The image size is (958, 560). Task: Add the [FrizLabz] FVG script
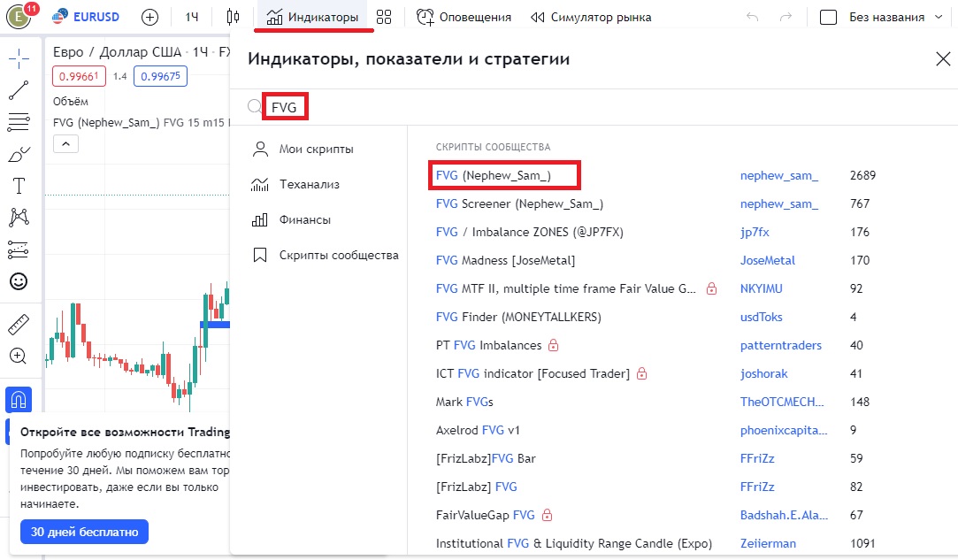coord(477,487)
